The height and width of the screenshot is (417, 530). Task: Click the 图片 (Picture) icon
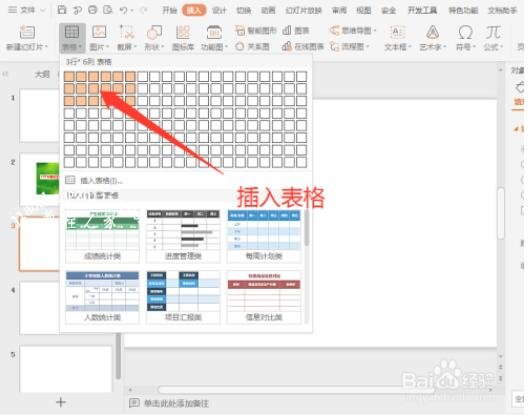[99, 32]
